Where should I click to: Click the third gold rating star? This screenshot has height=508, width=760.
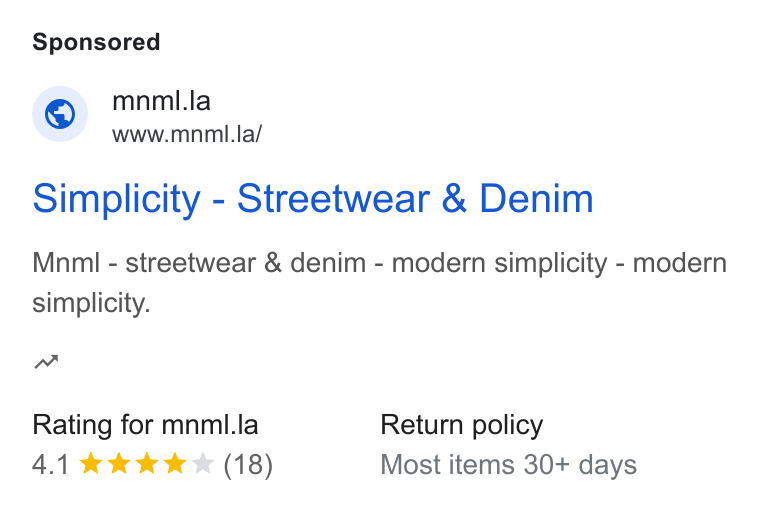[x=147, y=463]
